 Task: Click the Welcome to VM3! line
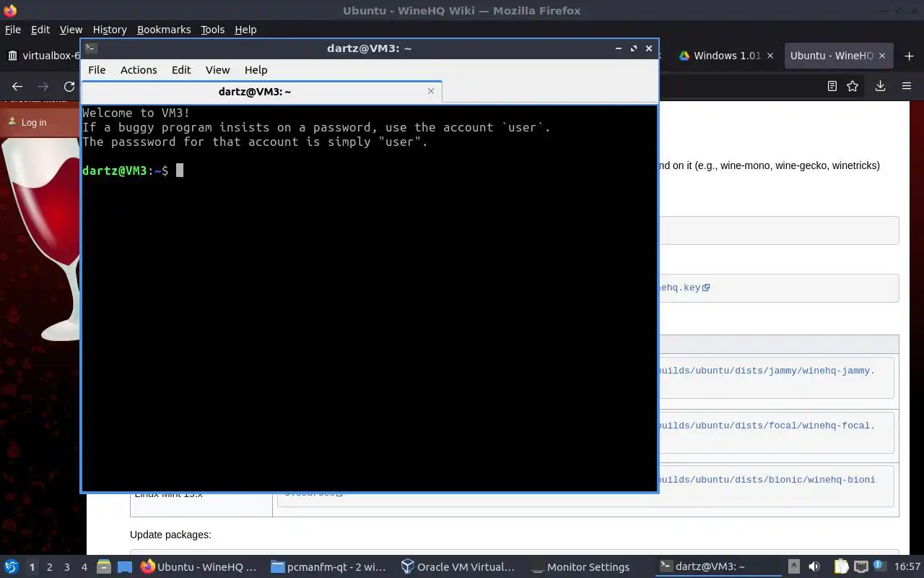click(x=136, y=113)
